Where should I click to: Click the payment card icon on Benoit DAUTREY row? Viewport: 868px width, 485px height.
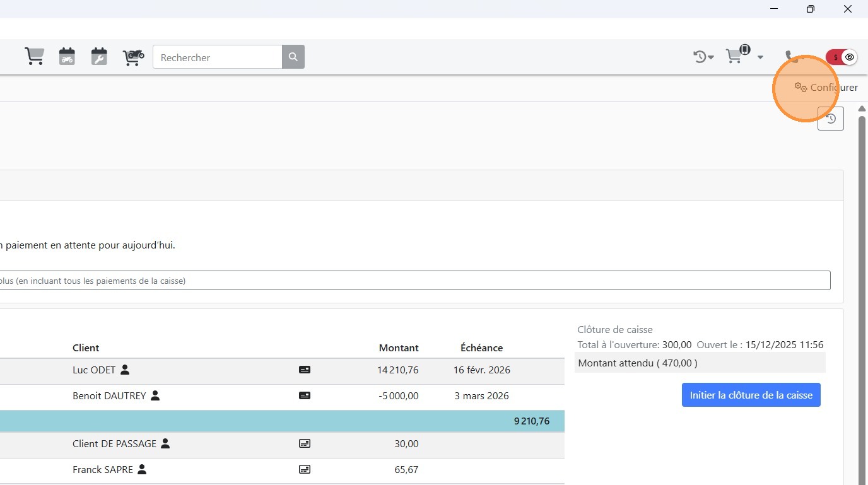pyautogui.click(x=305, y=396)
